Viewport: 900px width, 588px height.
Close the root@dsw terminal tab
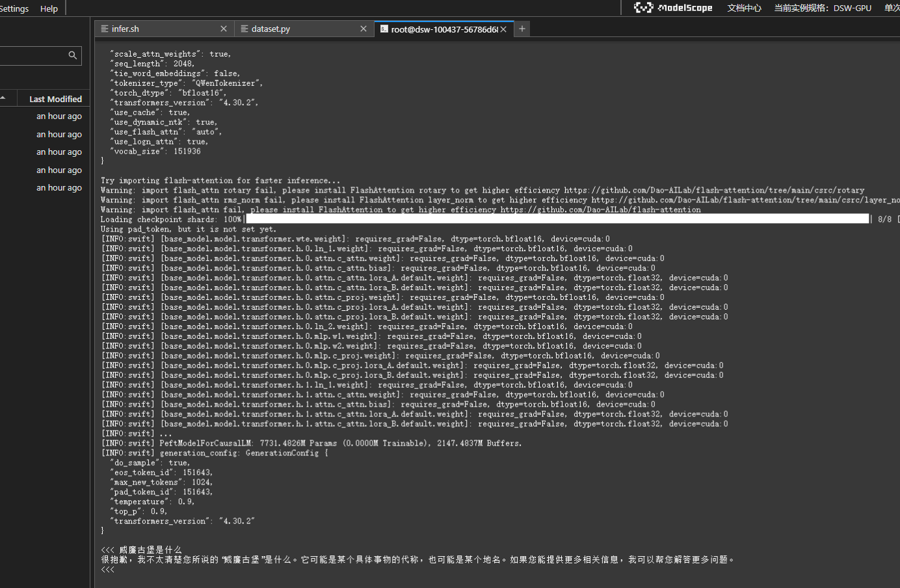503,29
